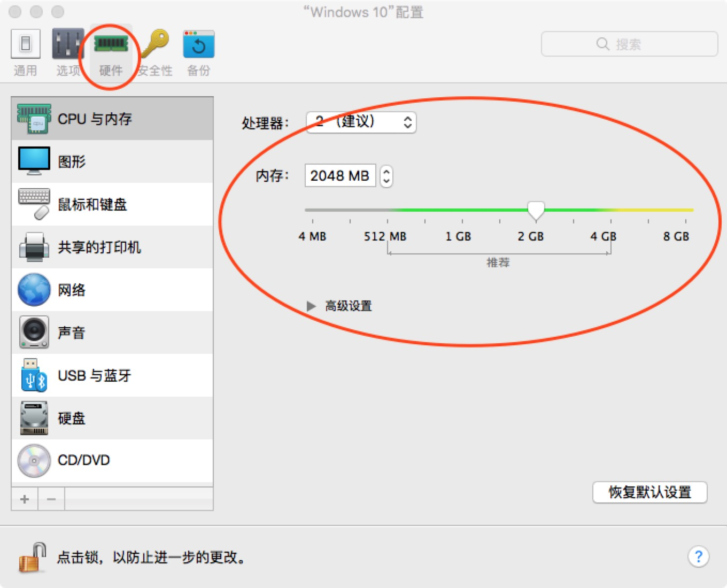This screenshot has width=727, height=588.
Task: Select 图形 (Graphics) monitor item
Action: pos(112,161)
